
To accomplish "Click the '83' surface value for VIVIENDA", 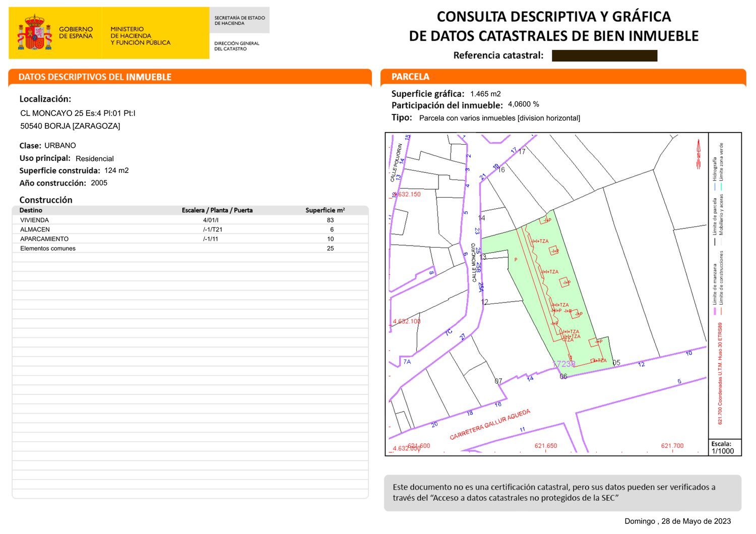I will pos(330,220).
